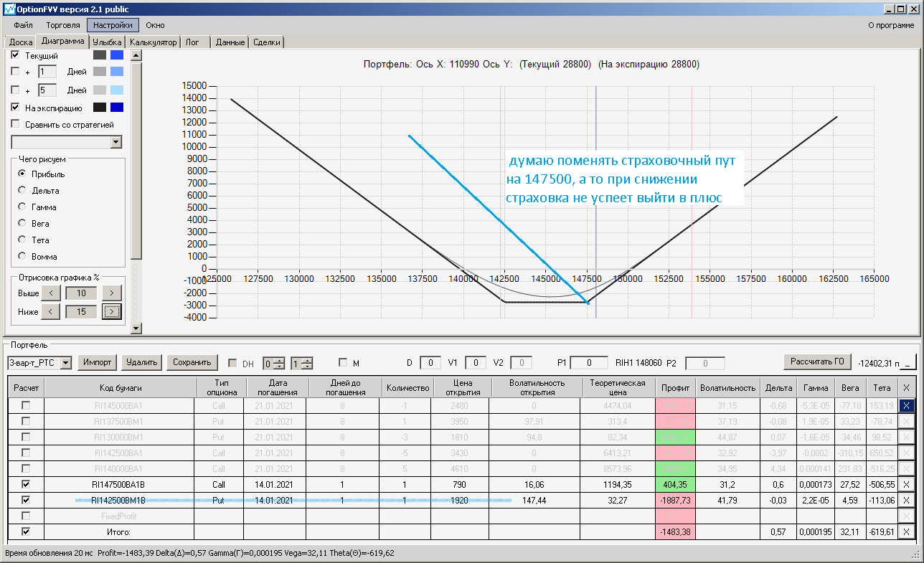Image resolution: width=924 pixels, height=563 pixels.
Task: Uncheck calculation checkbox for row RI147500BA1B
Action: 26,484
